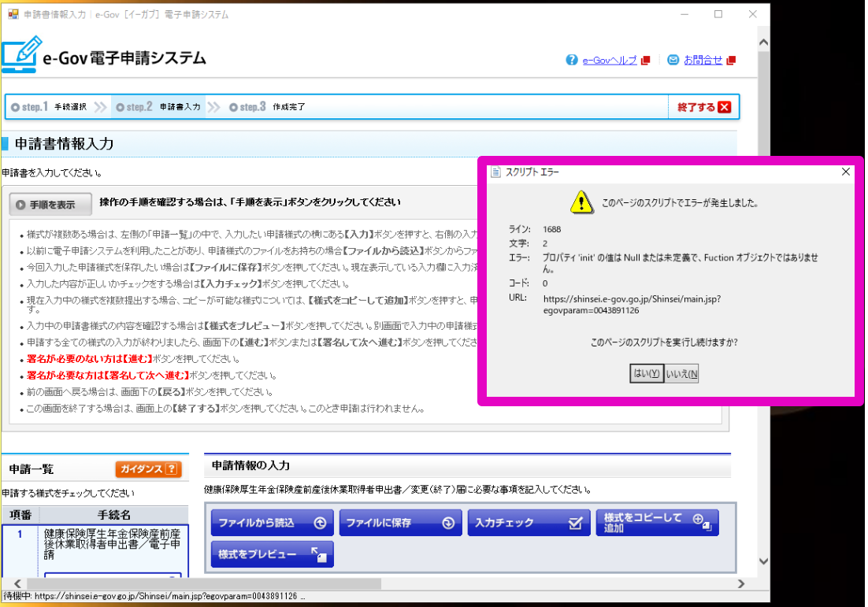
Task: Maximize the e-Gov window
Action: pyautogui.click(x=718, y=14)
